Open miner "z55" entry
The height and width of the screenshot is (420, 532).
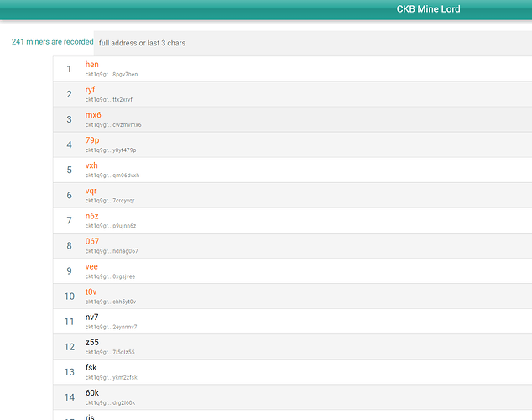[x=91, y=342]
